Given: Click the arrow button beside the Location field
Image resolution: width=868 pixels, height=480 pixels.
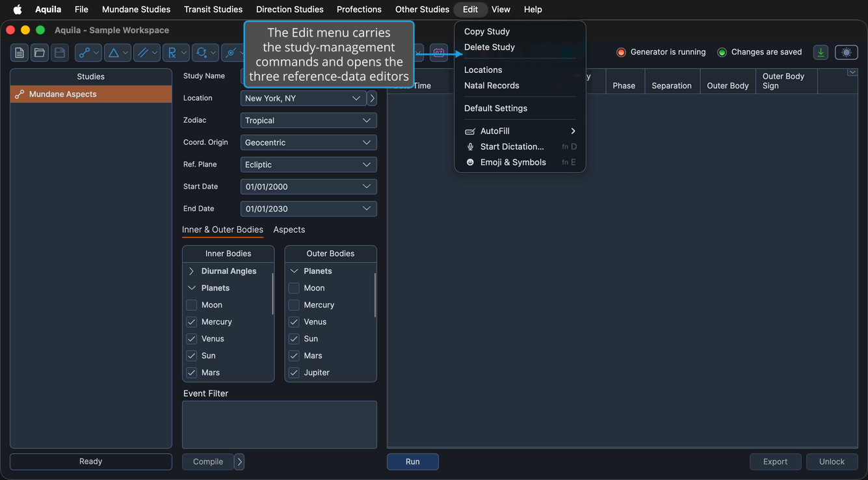Looking at the screenshot, I should coord(372,98).
